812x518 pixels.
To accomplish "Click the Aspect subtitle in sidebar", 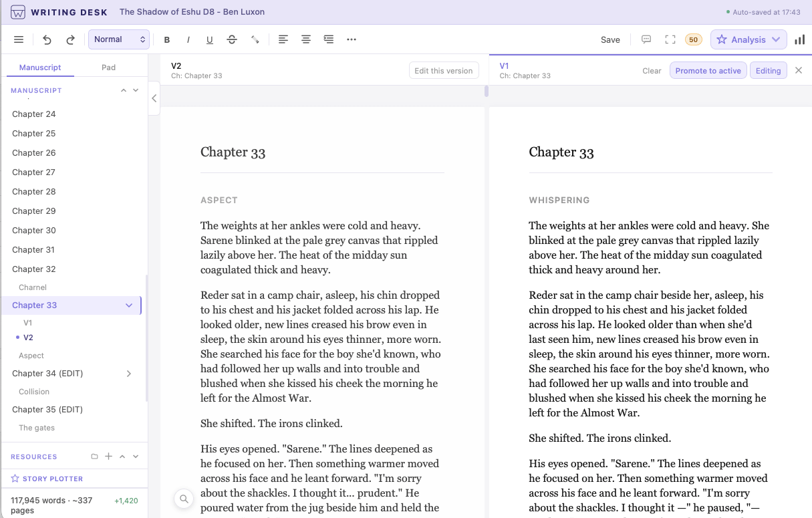I will (x=31, y=356).
